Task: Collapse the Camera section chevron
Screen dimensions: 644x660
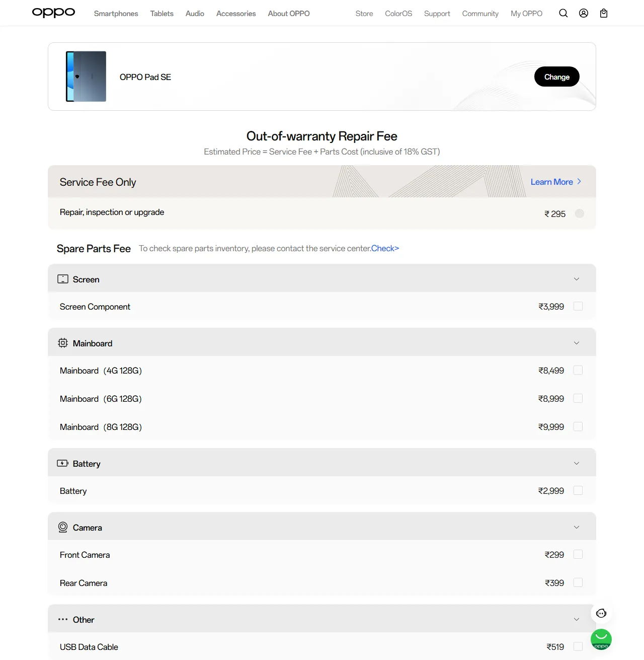Action: (577, 527)
